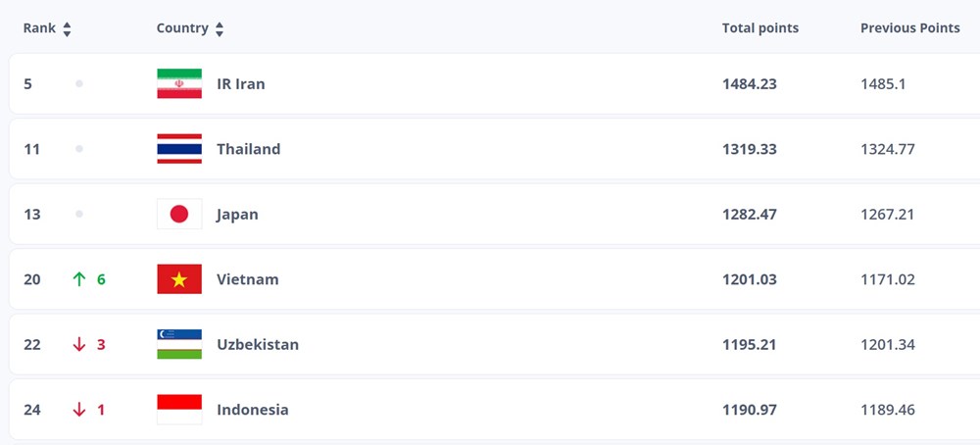Image resolution: width=980 pixels, height=445 pixels.
Task: Click the Thailand flag icon
Action: (x=179, y=149)
